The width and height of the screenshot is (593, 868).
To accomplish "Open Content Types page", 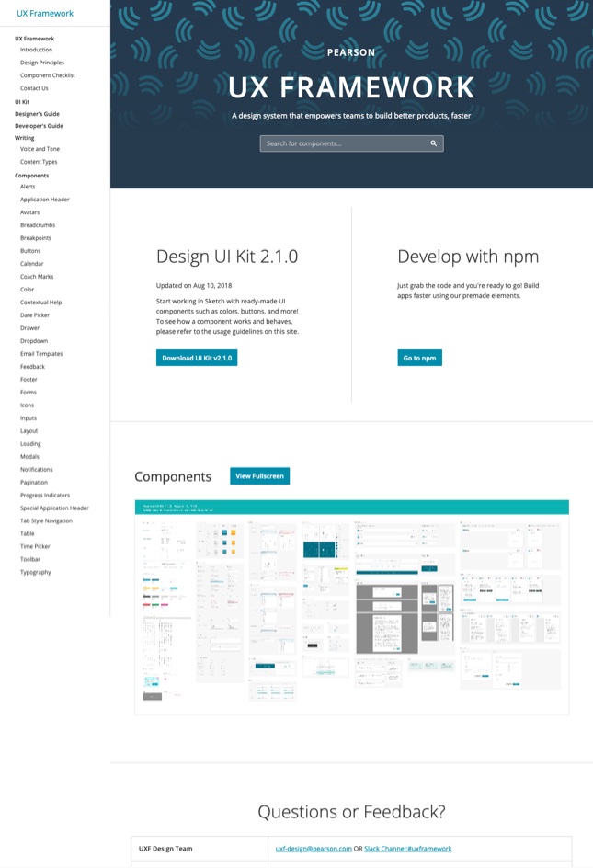I will click(39, 162).
